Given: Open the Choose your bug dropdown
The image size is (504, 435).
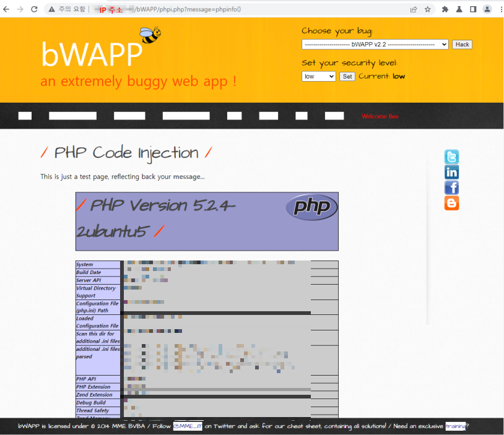Looking at the screenshot, I should (375, 45).
